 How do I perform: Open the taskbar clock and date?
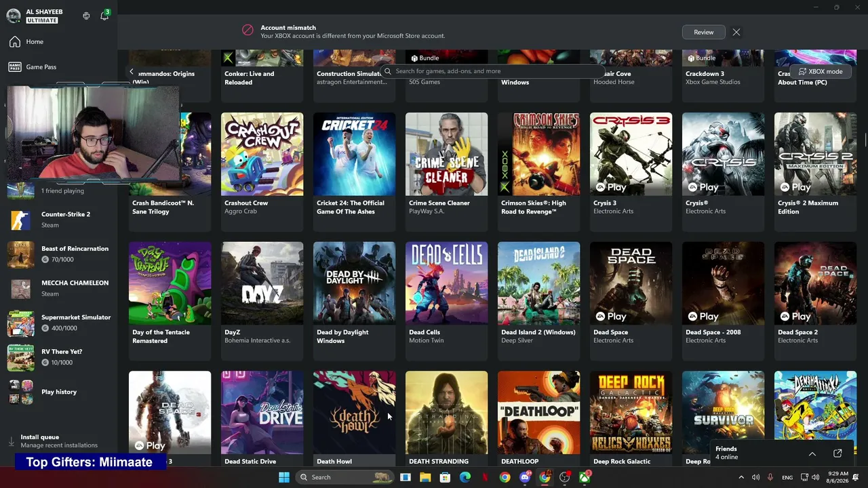[x=837, y=477]
